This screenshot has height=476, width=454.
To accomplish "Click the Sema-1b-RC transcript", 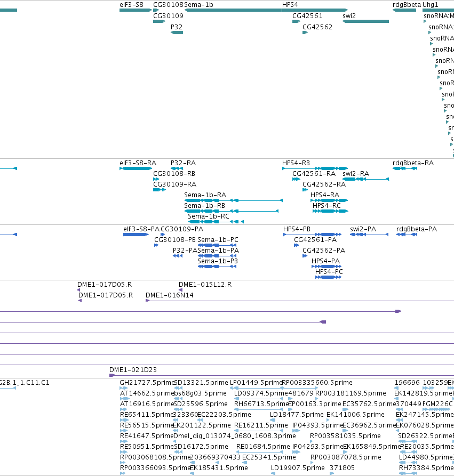I will (x=216, y=222).
